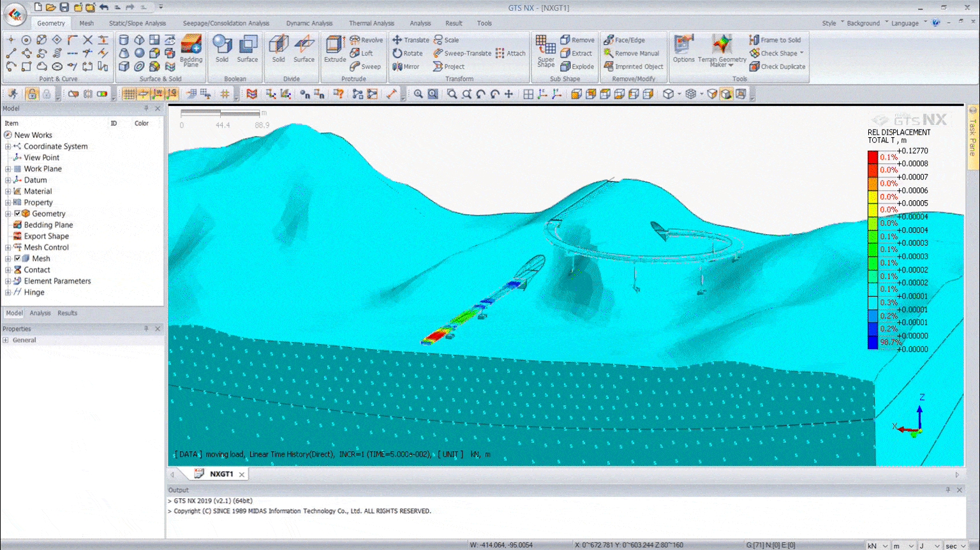The height and width of the screenshot is (550, 980).
Task: Open the Style dropdown
Action: pos(833,23)
